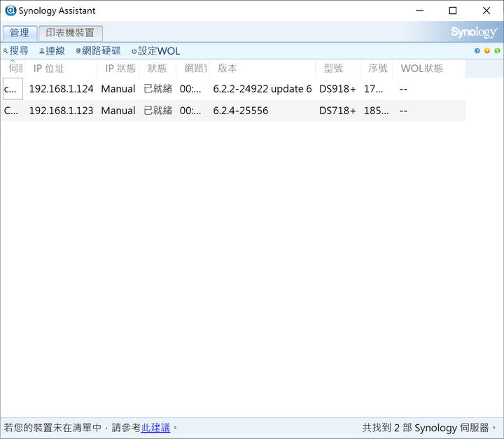
Task: Click the 連線 (Connect) toolbar button
Action: tap(52, 51)
